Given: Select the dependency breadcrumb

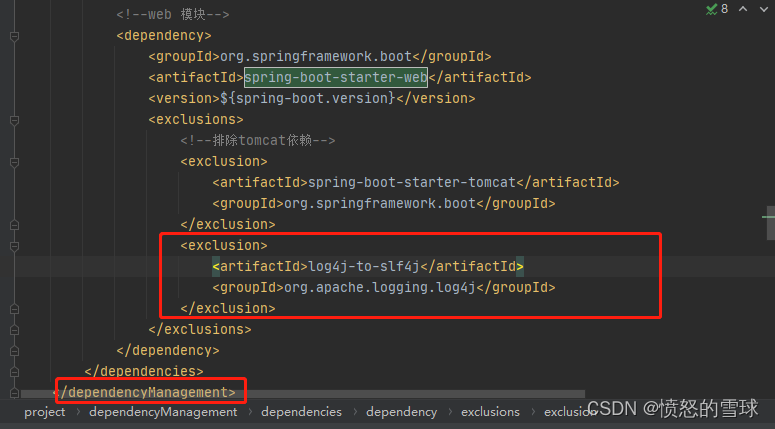Looking at the screenshot, I should (x=401, y=412).
